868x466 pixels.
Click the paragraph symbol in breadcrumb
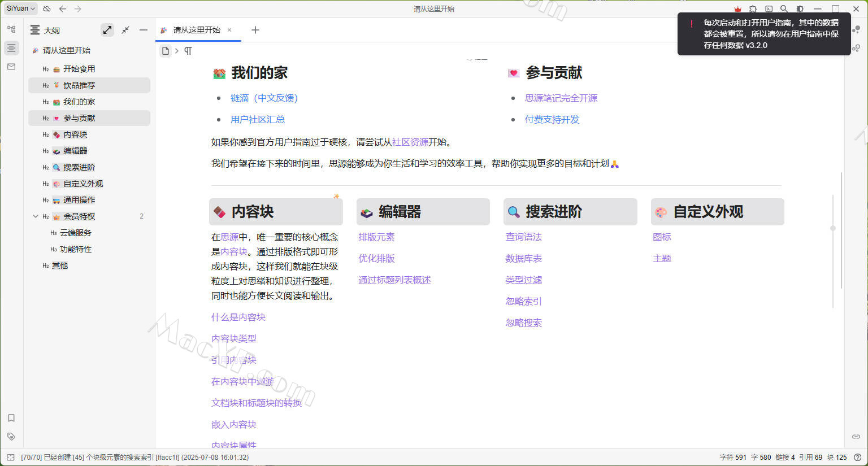click(x=188, y=51)
